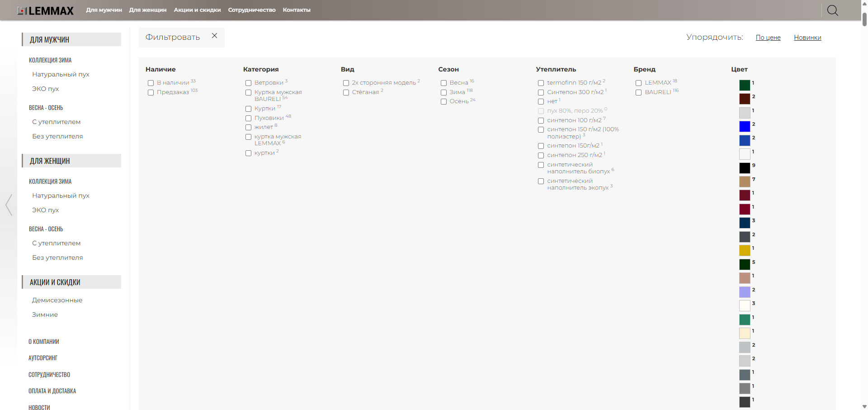The height and width of the screenshot is (410, 868).
Task: Pick the yellow color swatch
Action: coord(745,250)
